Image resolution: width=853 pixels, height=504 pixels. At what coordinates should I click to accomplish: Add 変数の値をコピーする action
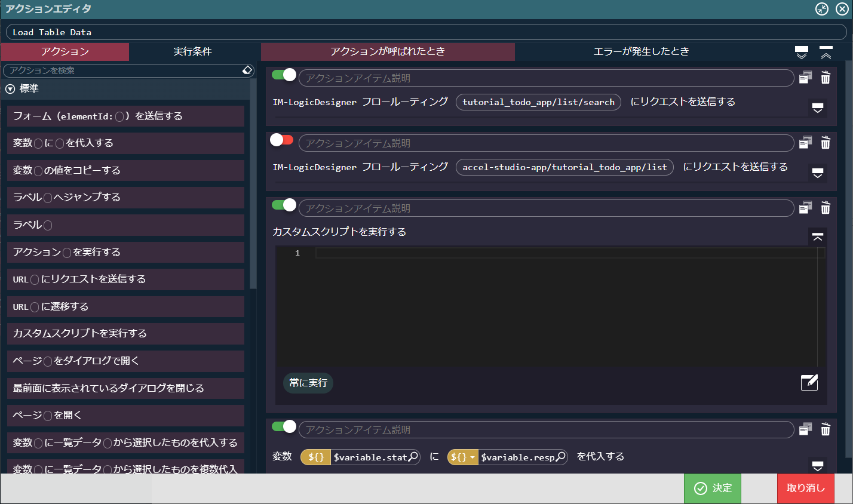point(125,170)
